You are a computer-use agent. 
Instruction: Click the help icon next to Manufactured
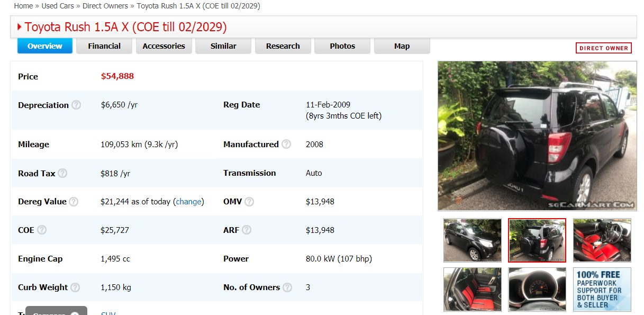click(x=286, y=144)
